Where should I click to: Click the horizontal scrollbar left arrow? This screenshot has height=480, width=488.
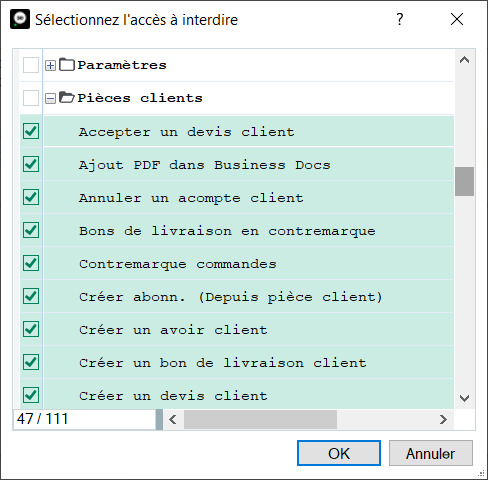pos(173,419)
